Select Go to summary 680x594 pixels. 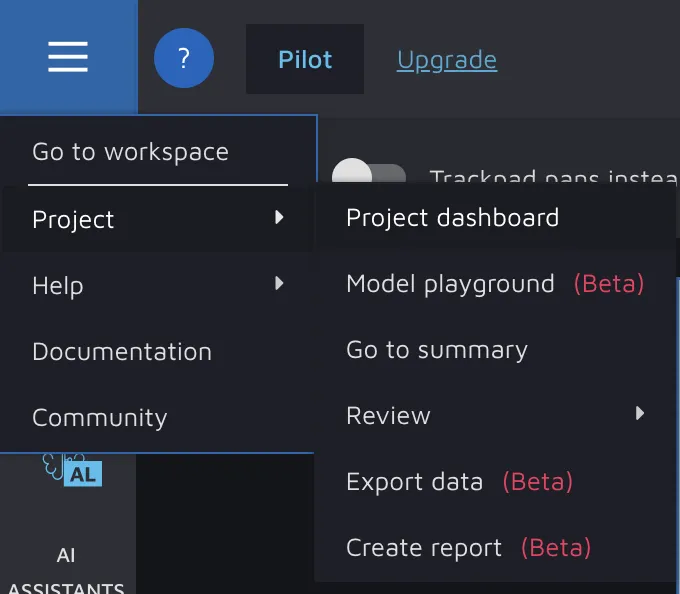[x=436, y=350]
